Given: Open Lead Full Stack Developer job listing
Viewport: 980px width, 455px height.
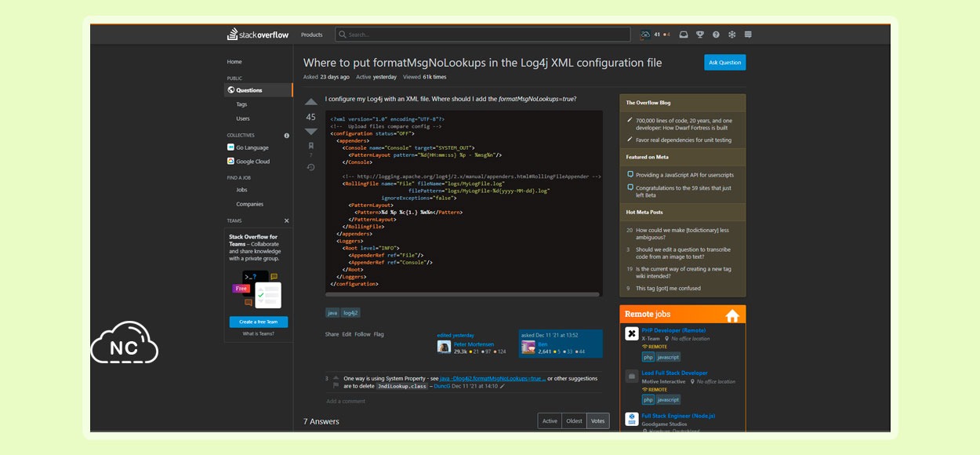Looking at the screenshot, I should tap(675, 373).
